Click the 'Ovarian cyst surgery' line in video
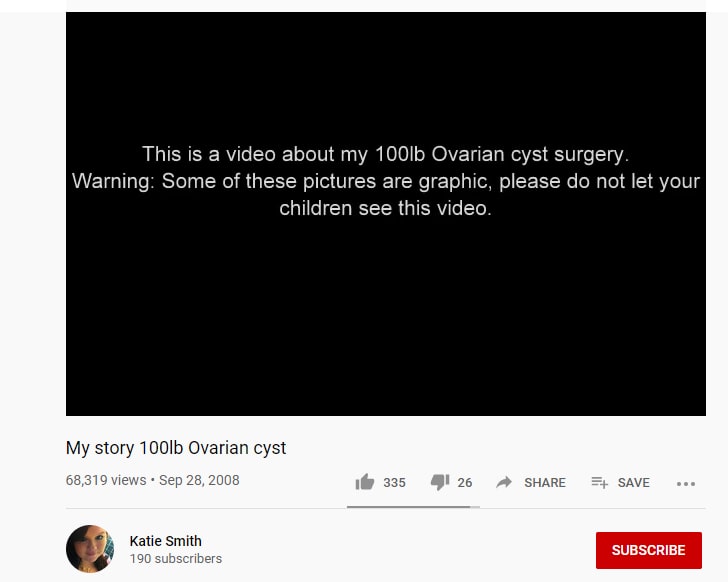Screen dimensions: 728x582 point(385,154)
